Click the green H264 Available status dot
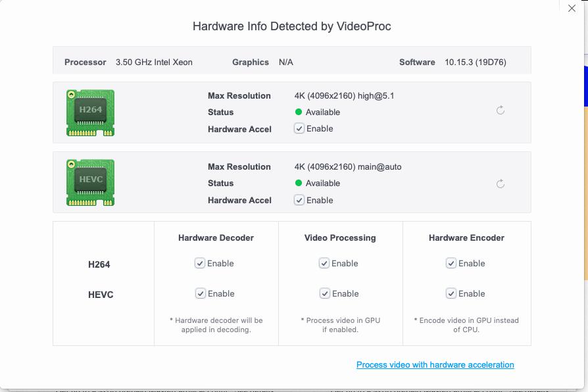Screen dimensions: 588x392 point(299,112)
